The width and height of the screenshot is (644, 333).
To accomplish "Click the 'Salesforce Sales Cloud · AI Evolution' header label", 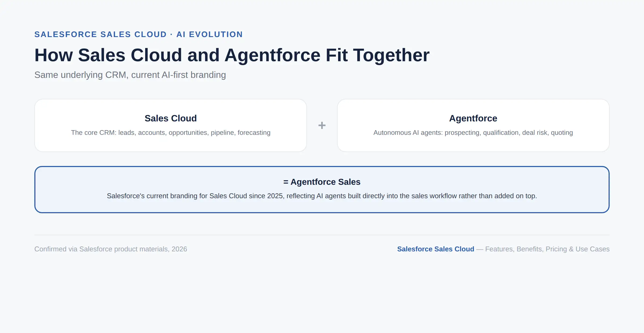I will pos(138,34).
